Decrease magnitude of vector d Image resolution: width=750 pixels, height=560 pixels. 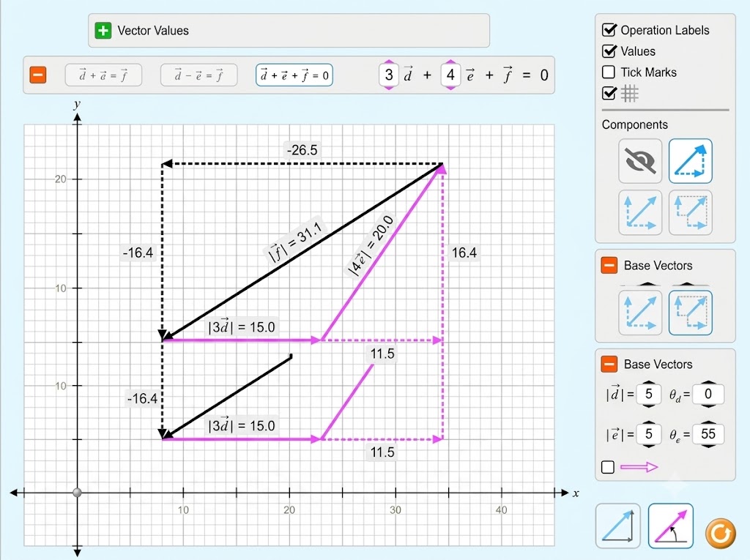click(649, 405)
